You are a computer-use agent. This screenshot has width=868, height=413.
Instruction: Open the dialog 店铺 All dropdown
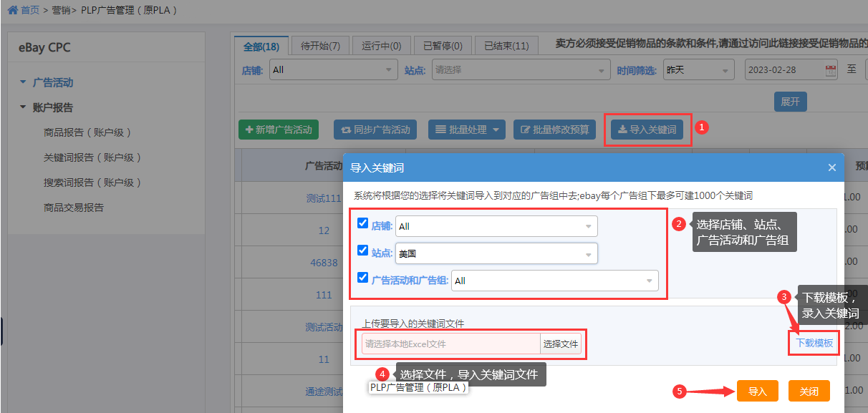[x=496, y=226]
